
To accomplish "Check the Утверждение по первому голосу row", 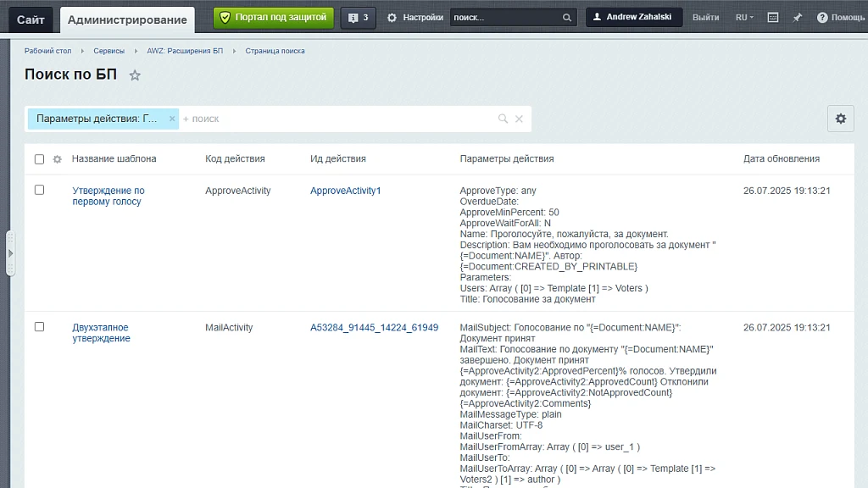I will click(x=39, y=190).
